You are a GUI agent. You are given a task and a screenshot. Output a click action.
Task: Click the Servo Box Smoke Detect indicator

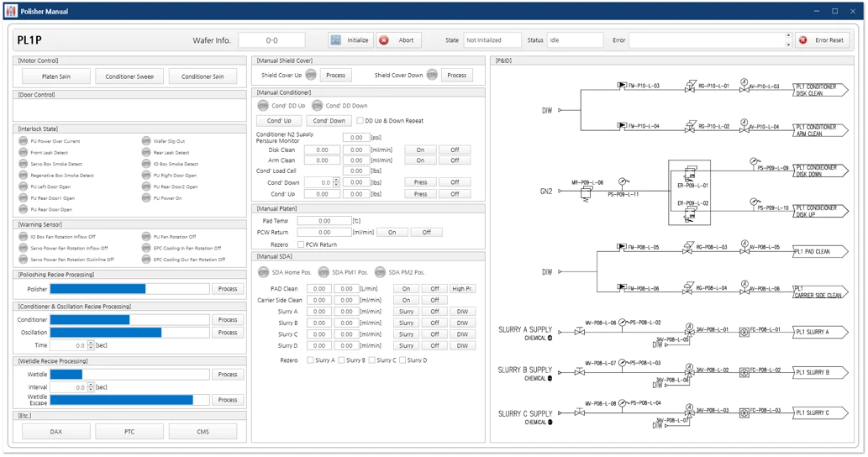click(x=24, y=164)
